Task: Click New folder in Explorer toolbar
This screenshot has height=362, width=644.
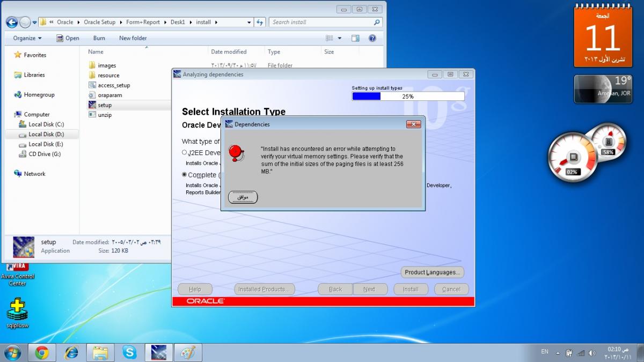Action: 133,38
